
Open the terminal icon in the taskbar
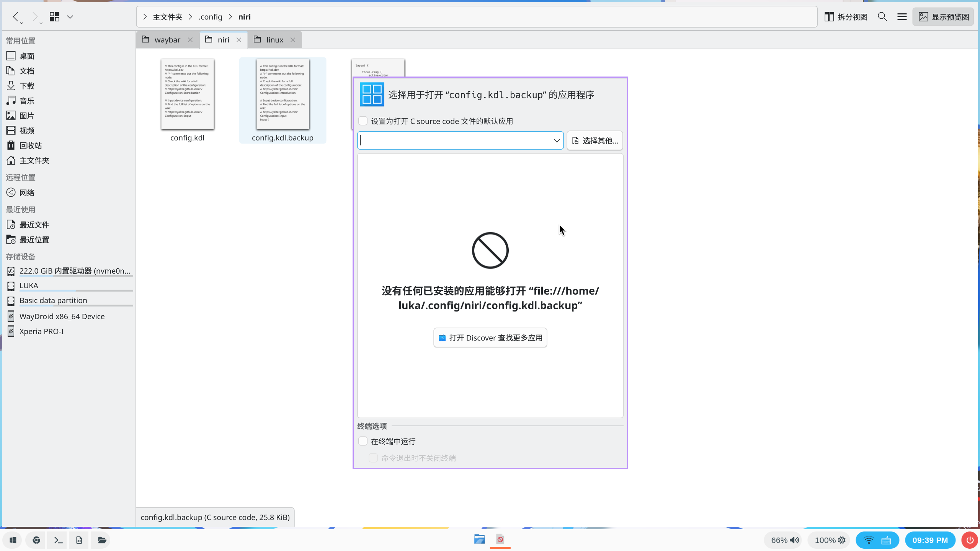tap(58, 540)
